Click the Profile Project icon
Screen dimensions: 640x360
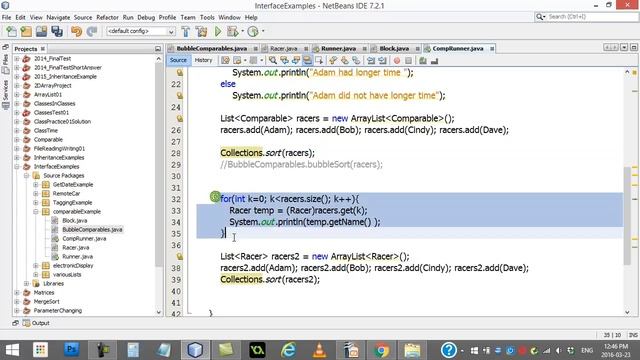coord(253,31)
